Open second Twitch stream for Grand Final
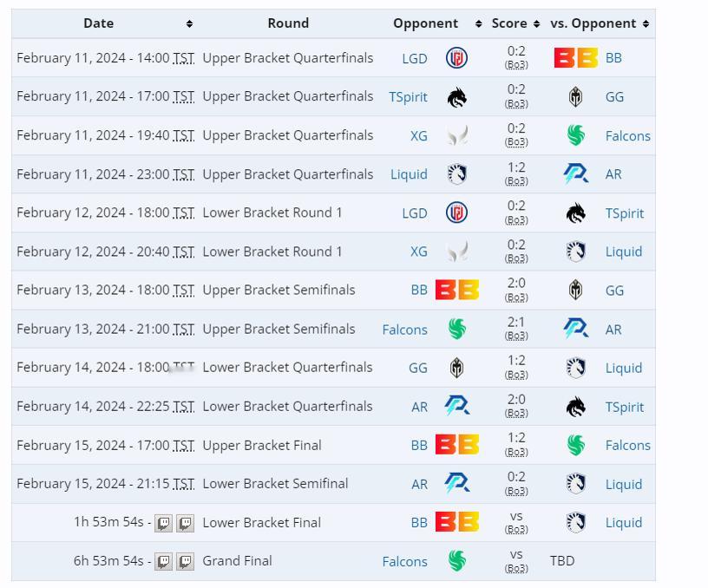 pyautogui.click(x=185, y=562)
